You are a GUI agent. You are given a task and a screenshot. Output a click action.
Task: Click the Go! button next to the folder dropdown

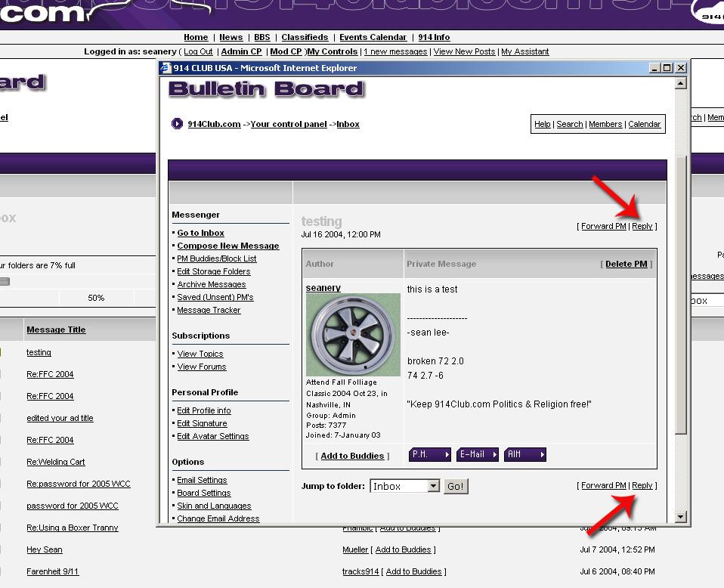pyautogui.click(x=456, y=487)
